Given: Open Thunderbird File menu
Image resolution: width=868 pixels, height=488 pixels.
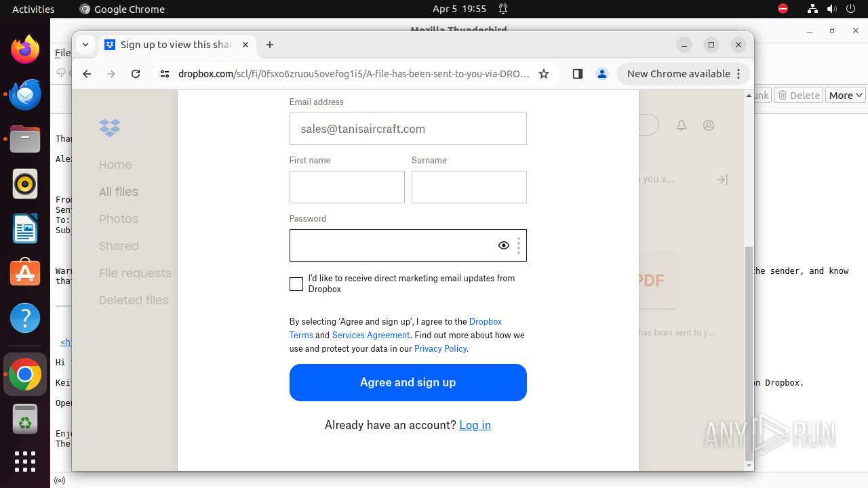Looking at the screenshot, I should pyautogui.click(x=62, y=53).
